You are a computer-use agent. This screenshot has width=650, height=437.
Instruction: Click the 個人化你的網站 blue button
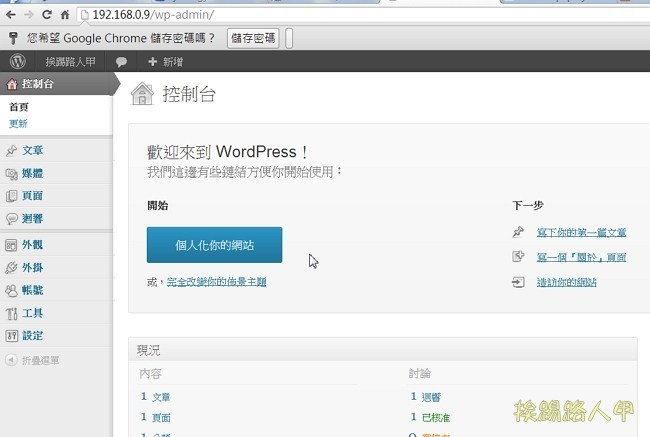(214, 245)
